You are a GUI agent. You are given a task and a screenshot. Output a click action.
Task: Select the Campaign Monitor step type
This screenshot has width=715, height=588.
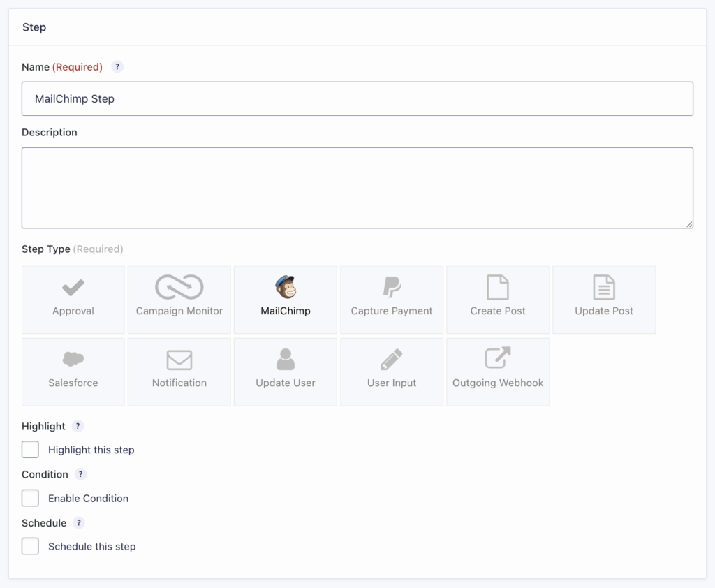point(179,300)
